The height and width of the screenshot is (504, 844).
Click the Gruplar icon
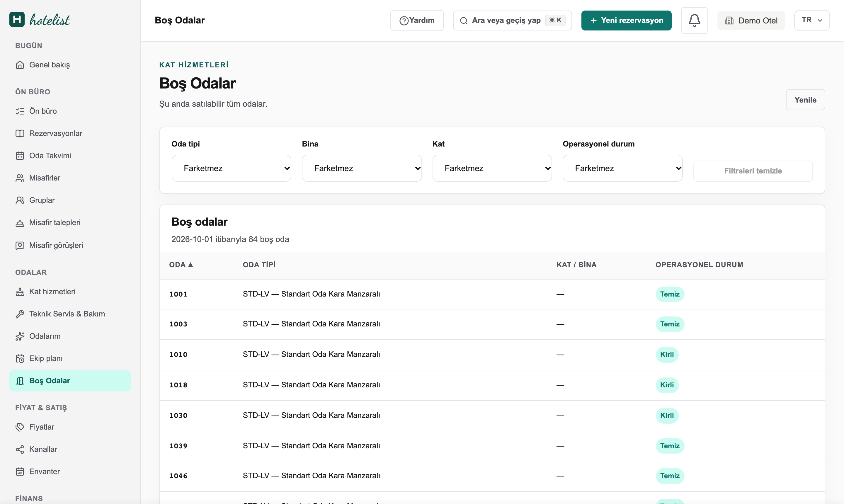pyautogui.click(x=20, y=200)
